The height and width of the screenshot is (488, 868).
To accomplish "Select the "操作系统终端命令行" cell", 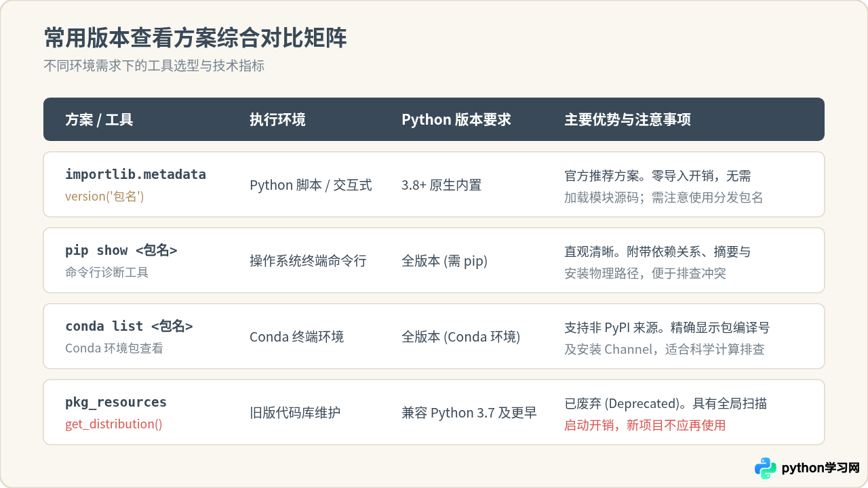I will coord(308,261).
